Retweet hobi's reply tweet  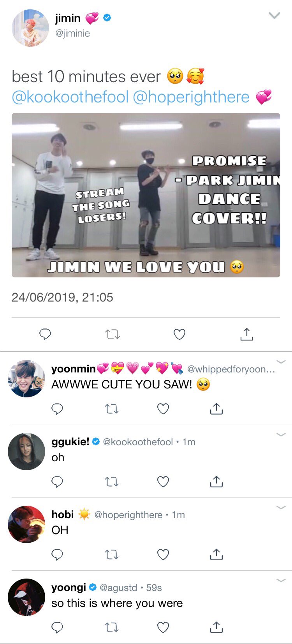[112, 555]
